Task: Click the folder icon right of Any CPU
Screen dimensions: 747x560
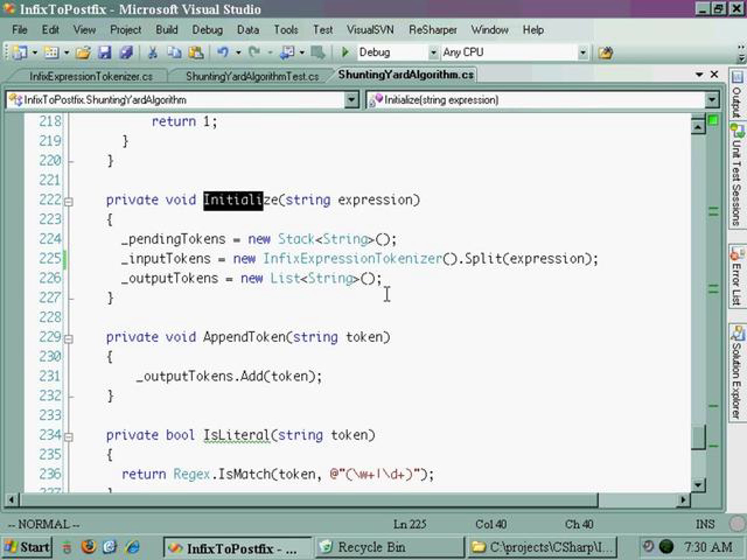Action: [605, 53]
